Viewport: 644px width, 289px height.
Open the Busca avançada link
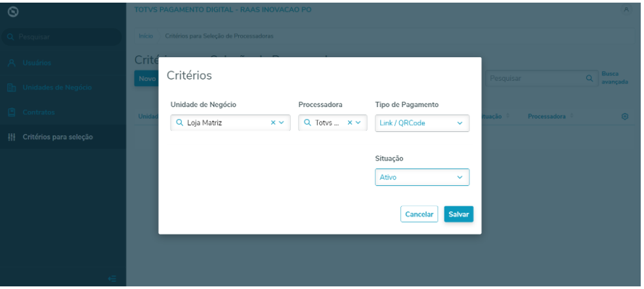pyautogui.click(x=614, y=78)
